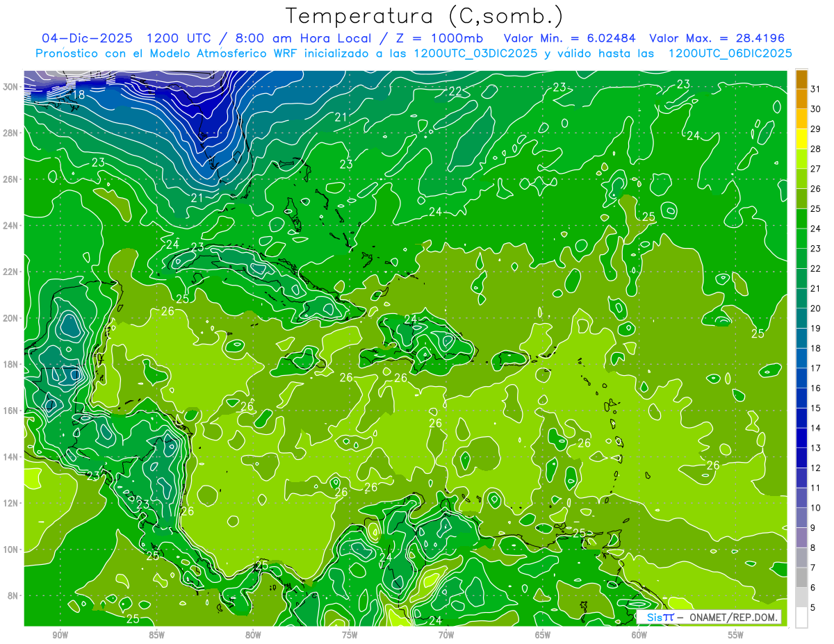Click the legend scale label 10

816,508
